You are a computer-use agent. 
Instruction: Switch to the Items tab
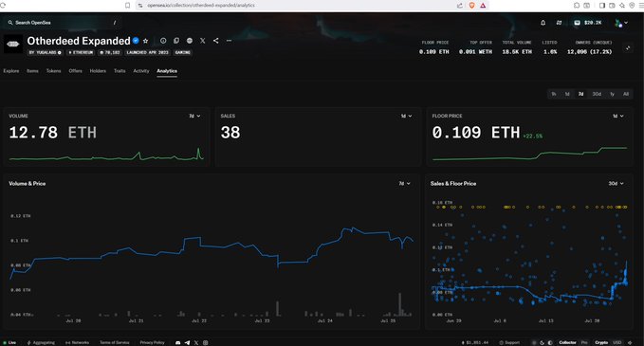click(x=32, y=71)
